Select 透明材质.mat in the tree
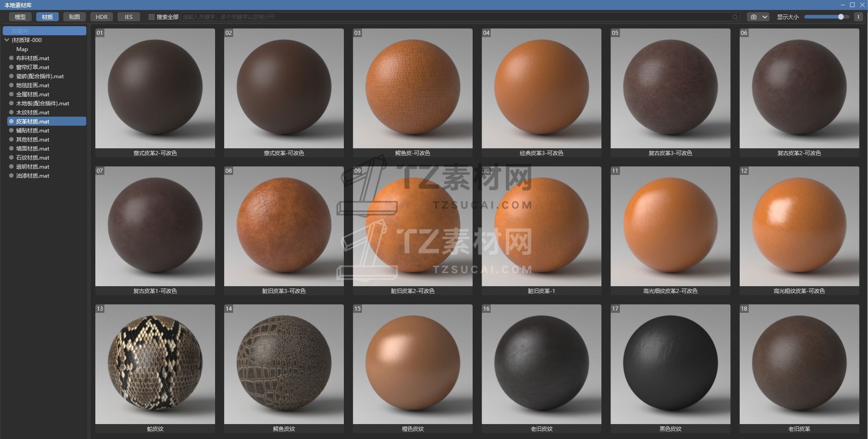 (33, 166)
